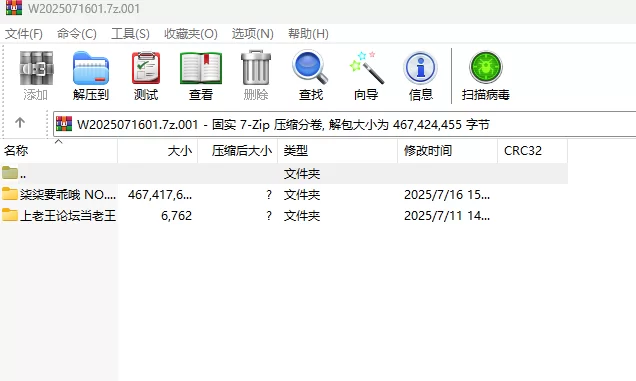Sort by 类型 column header
The image size is (636, 381).
point(337,151)
